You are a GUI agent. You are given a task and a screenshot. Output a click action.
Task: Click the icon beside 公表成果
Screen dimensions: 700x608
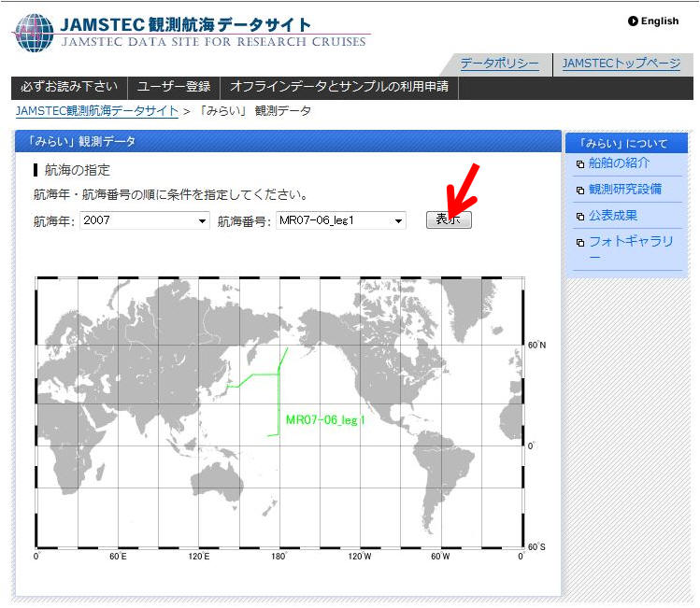click(580, 217)
